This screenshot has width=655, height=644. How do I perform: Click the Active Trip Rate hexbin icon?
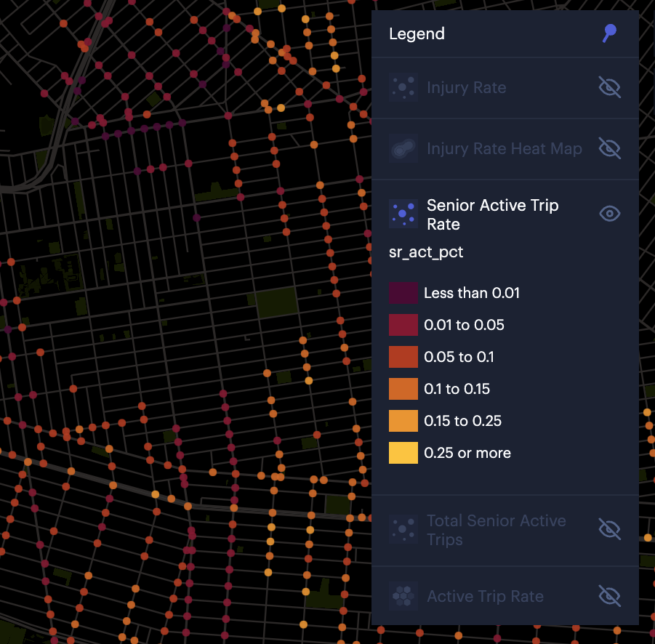tap(403, 595)
